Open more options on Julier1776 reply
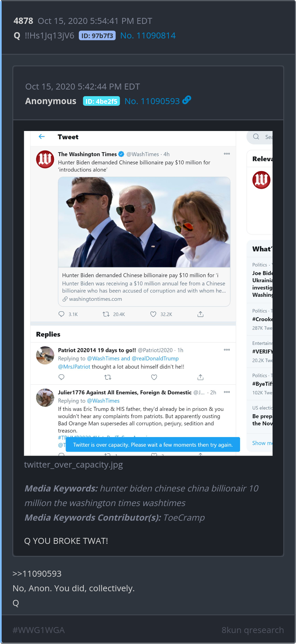Screen dimensions: 296x644 click(227, 392)
